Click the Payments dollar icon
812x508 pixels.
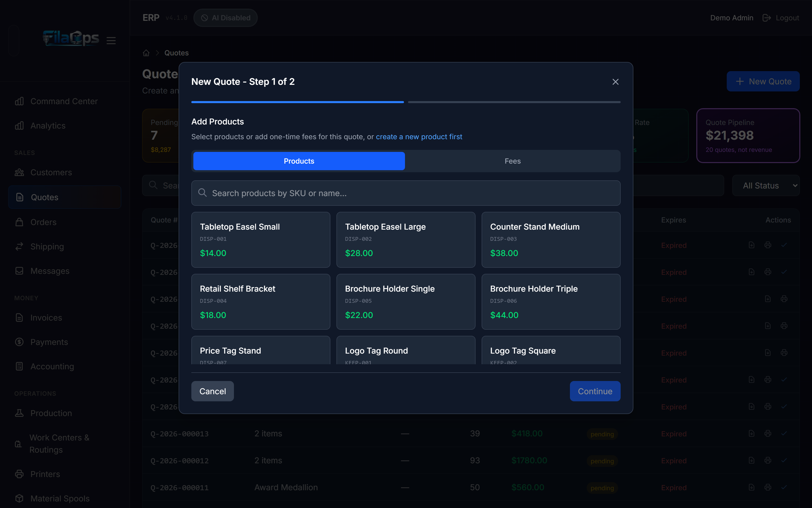(x=20, y=342)
